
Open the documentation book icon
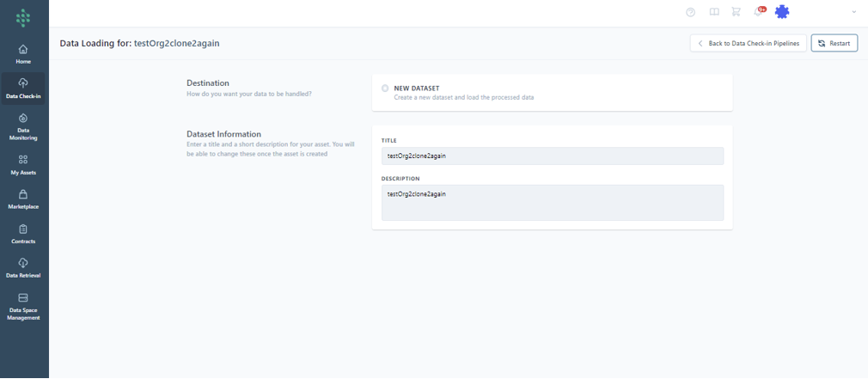pos(714,12)
